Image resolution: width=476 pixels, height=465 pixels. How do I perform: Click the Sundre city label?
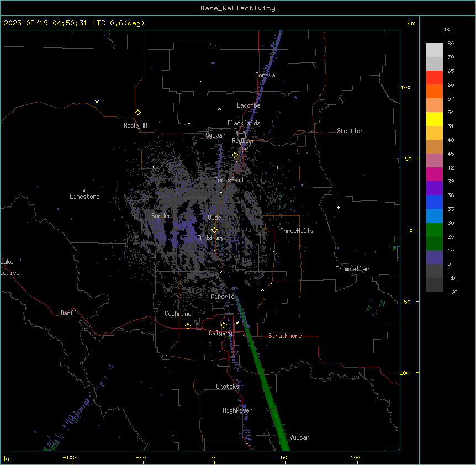click(x=161, y=216)
